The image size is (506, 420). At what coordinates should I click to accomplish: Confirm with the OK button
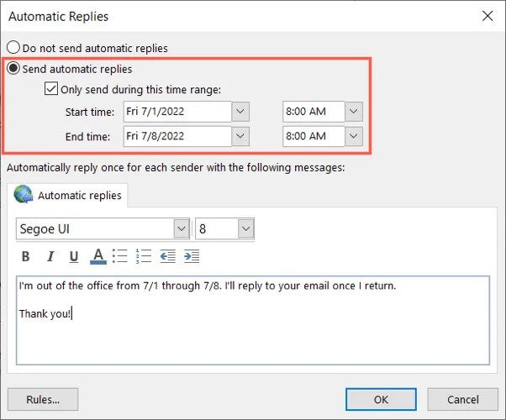(x=381, y=399)
